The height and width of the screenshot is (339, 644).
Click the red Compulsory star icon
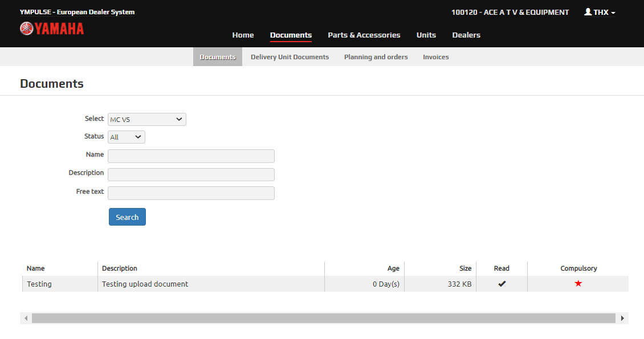coord(578,283)
